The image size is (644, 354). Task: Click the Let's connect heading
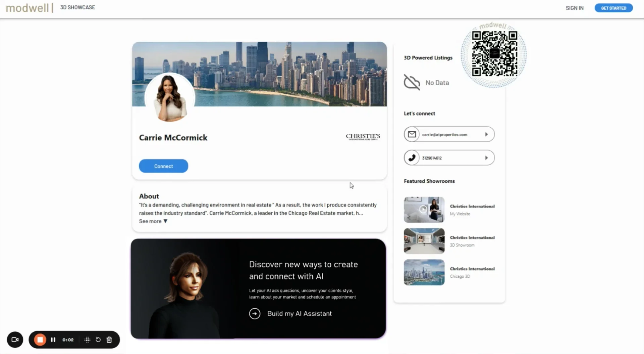(x=419, y=114)
